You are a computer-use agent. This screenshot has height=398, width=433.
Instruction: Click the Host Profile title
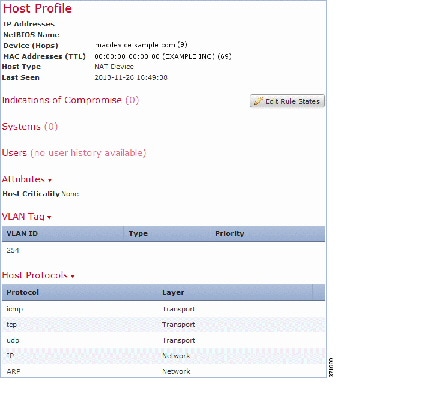37,9
